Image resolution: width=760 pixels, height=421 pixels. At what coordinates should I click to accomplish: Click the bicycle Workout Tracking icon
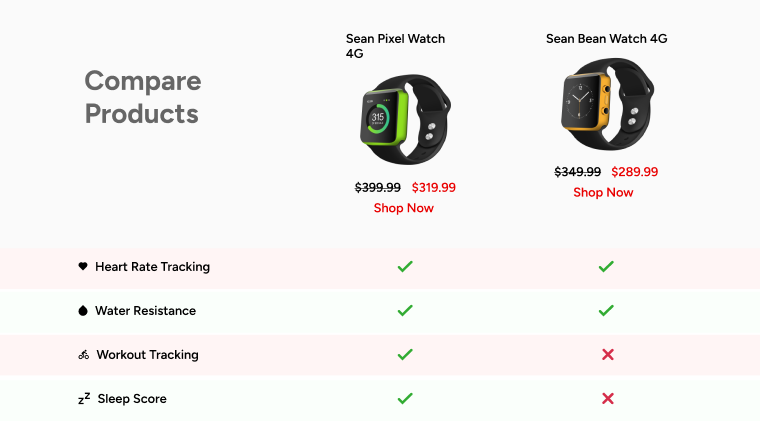(84, 355)
